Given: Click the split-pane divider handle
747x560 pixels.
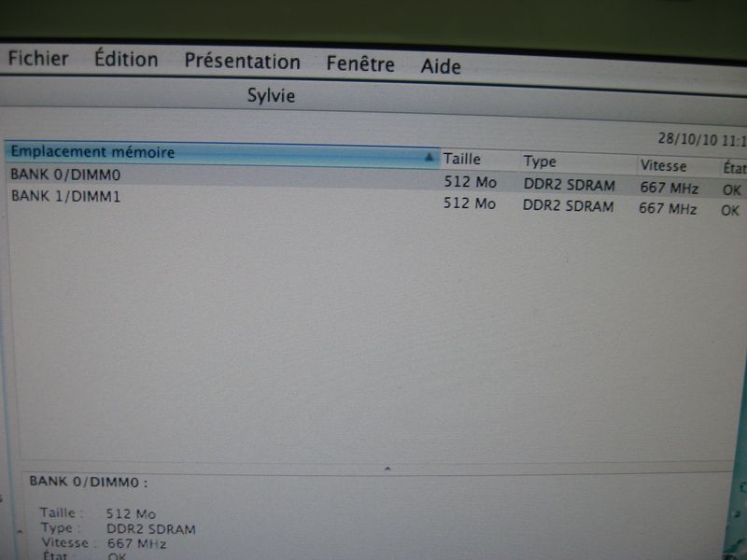Looking at the screenshot, I should click(x=388, y=469).
